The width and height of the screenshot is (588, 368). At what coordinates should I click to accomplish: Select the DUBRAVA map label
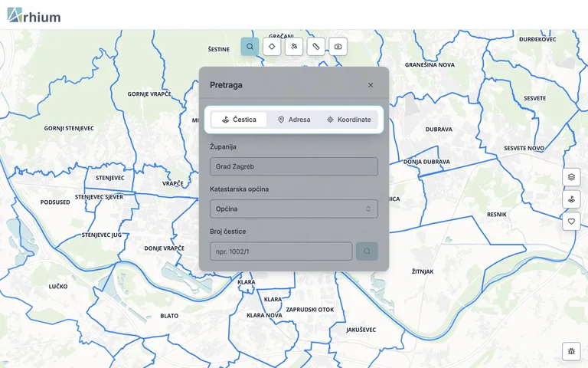439,129
